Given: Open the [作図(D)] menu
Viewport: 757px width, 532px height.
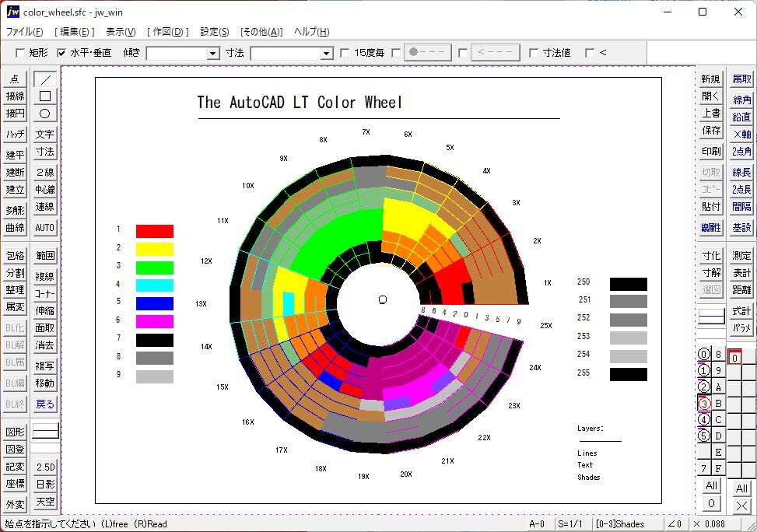Looking at the screenshot, I should pos(167,32).
